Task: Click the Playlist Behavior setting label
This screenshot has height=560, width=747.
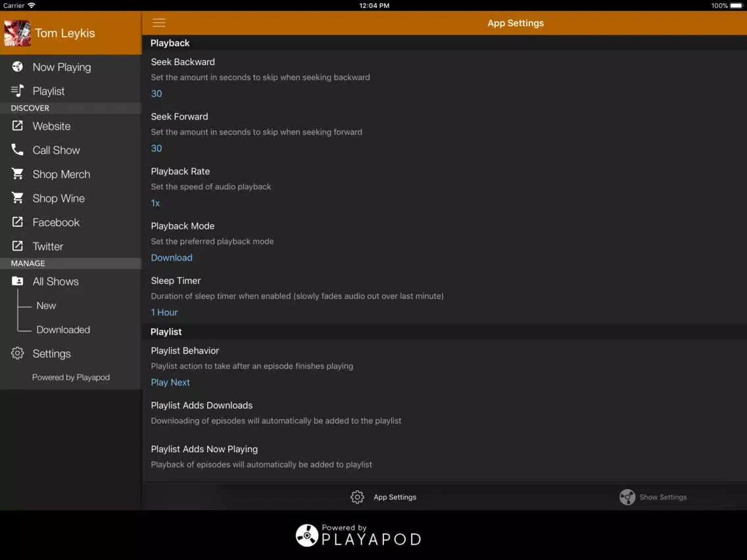Action: click(185, 350)
